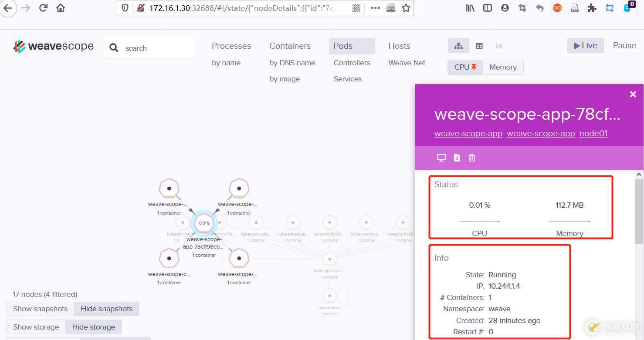Click the insecure connection lock icon
The height and width of the screenshot is (340, 644).
pyautogui.click(x=140, y=8)
